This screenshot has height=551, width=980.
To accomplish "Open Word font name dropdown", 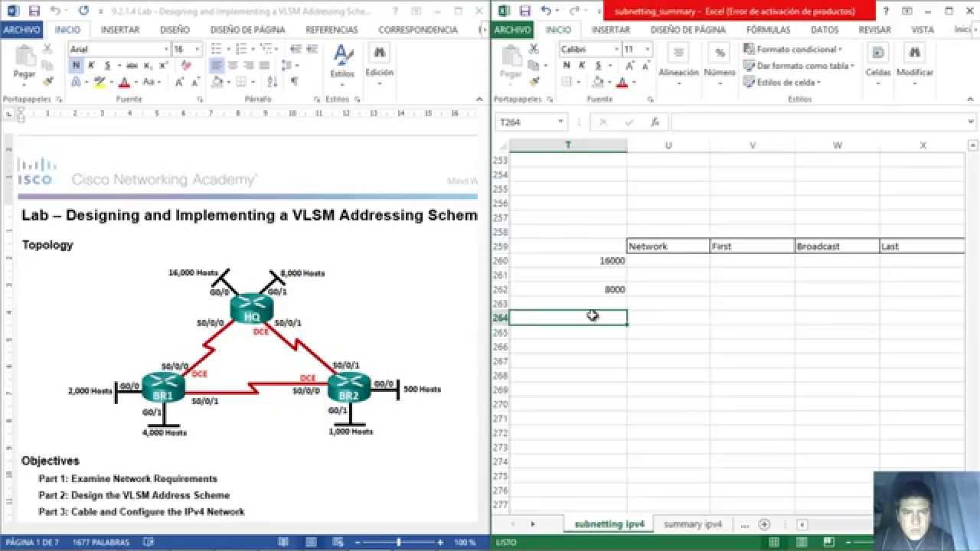I will point(165,49).
